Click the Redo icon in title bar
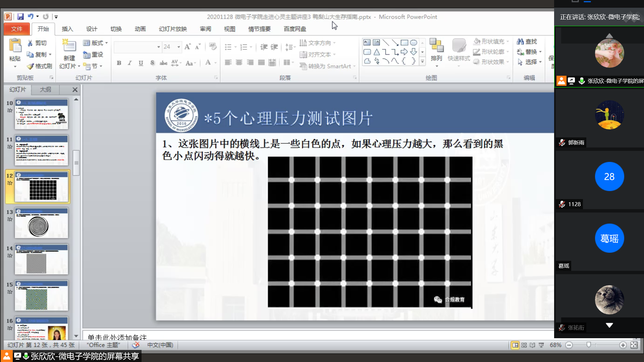Screen dimensions: 644x362 coord(46,16)
